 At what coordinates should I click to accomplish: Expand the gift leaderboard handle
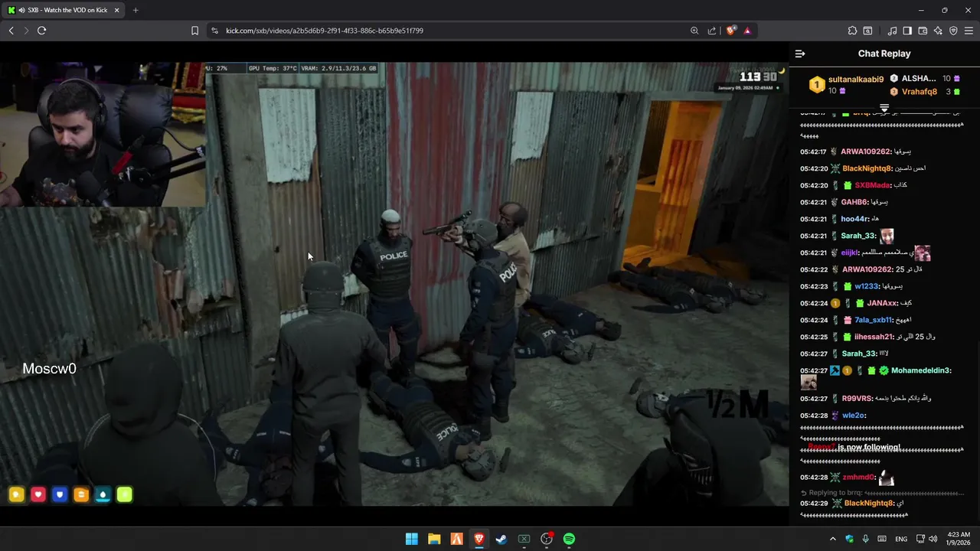pyautogui.click(x=884, y=109)
